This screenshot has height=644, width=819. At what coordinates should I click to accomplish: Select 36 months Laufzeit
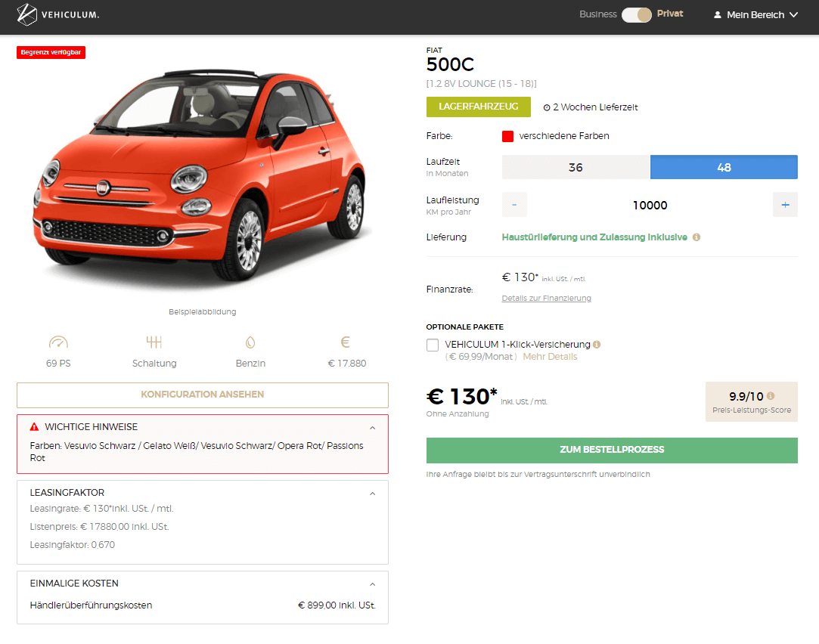(575, 167)
